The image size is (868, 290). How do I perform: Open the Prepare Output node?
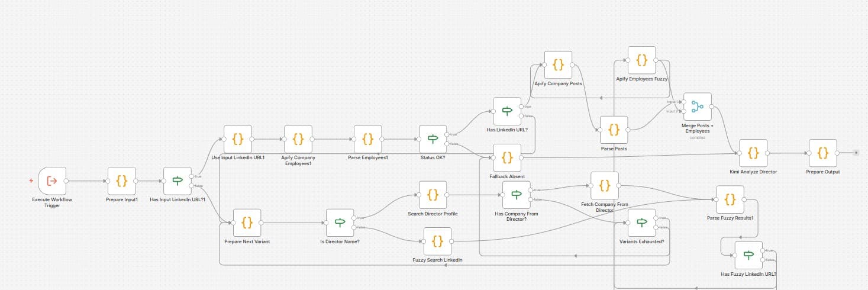pyautogui.click(x=822, y=153)
